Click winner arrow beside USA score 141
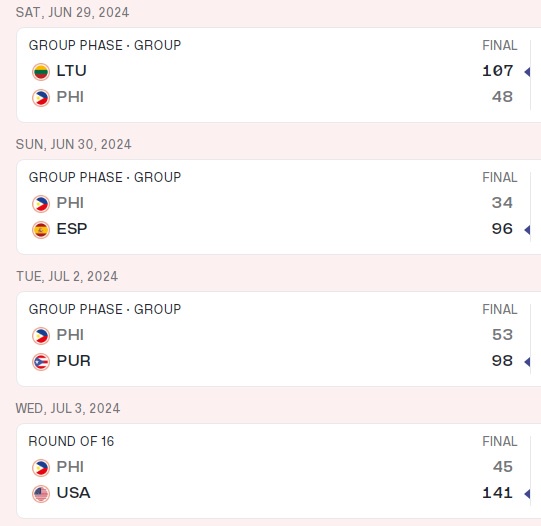The width and height of the screenshot is (541, 526). pos(527,494)
